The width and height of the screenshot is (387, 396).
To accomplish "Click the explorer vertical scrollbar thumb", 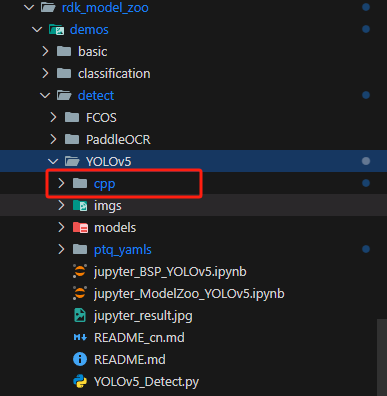I will click(382, 357).
